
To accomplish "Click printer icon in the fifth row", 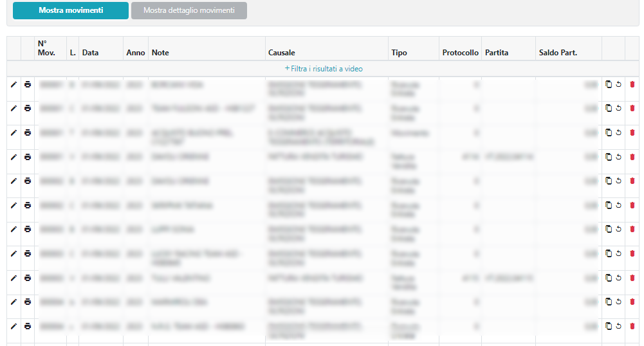I will (28, 181).
